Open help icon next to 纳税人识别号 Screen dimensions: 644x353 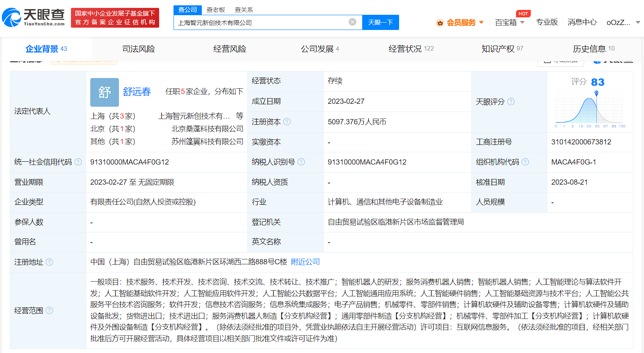click(x=301, y=162)
